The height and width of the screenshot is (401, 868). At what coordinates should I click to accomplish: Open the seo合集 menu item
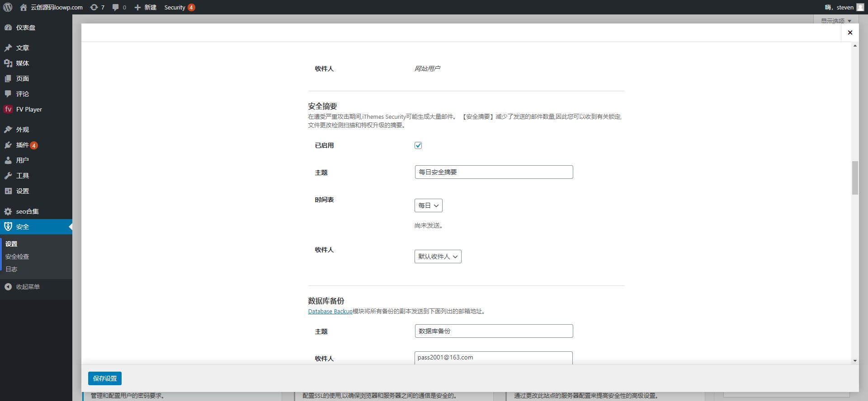pyautogui.click(x=36, y=211)
